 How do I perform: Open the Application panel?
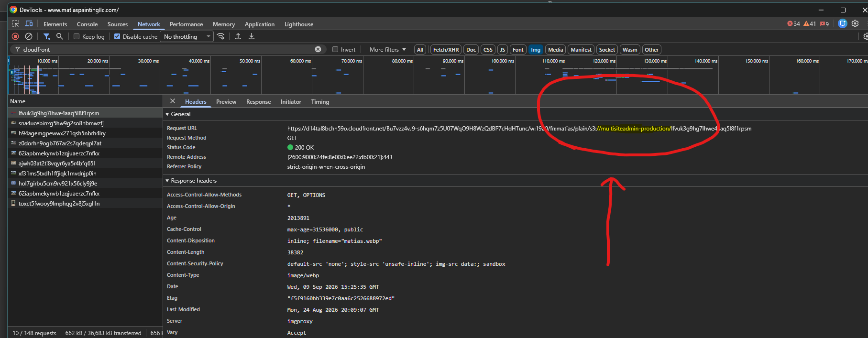(260, 24)
